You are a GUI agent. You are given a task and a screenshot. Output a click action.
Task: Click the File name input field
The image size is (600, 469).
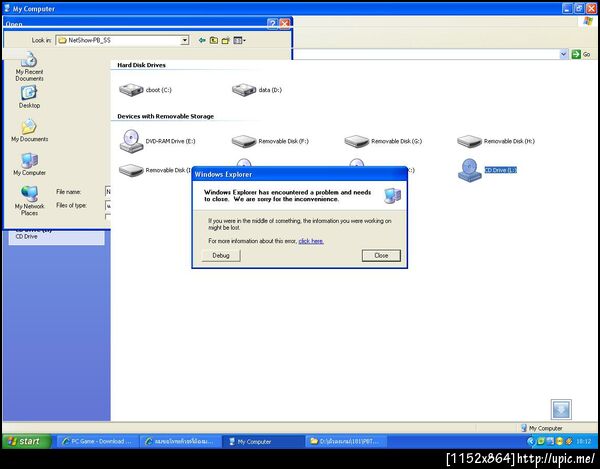click(108, 192)
